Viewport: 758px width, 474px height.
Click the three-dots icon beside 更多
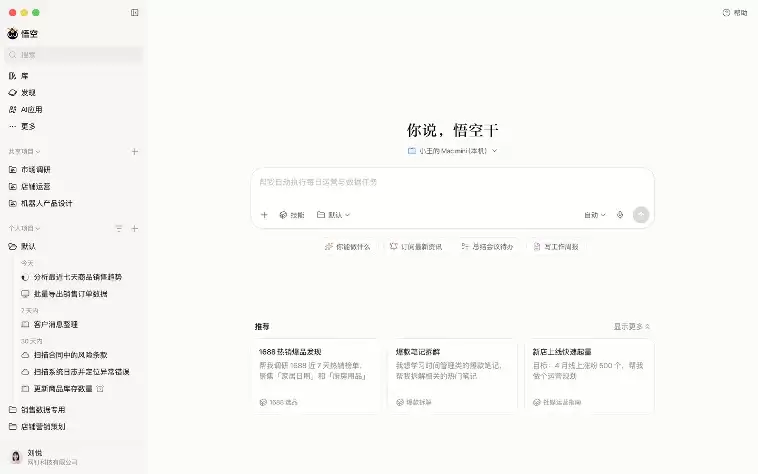coord(13,126)
